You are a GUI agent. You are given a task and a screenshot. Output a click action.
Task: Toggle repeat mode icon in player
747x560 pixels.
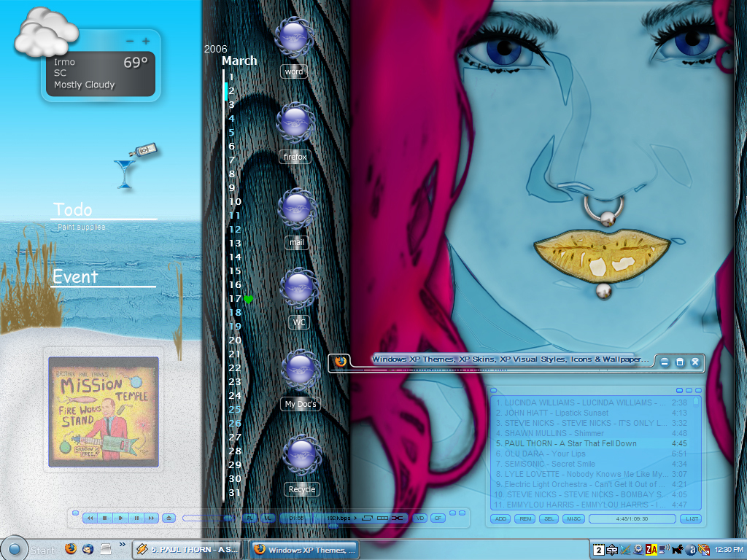click(x=367, y=518)
